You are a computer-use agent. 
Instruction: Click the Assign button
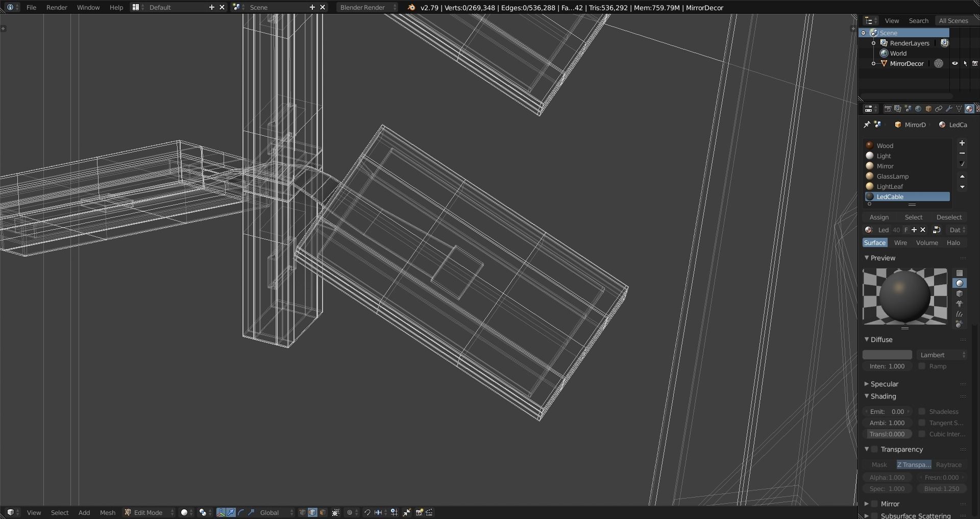(879, 217)
